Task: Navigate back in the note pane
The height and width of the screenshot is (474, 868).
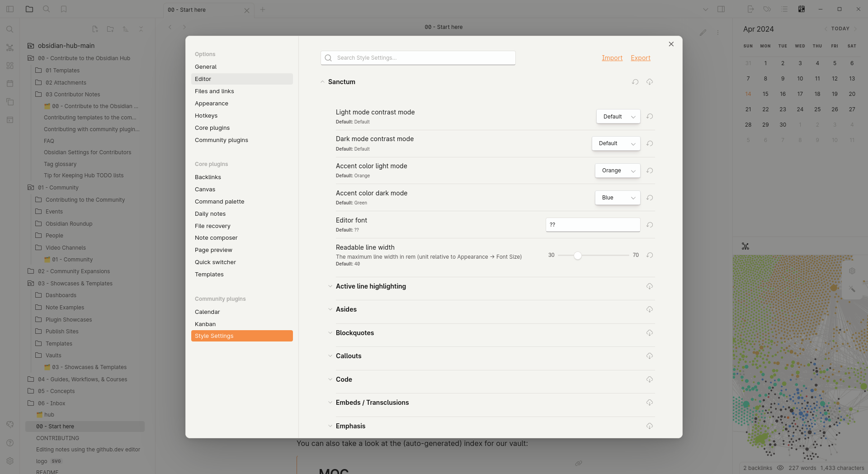Action: (170, 27)
